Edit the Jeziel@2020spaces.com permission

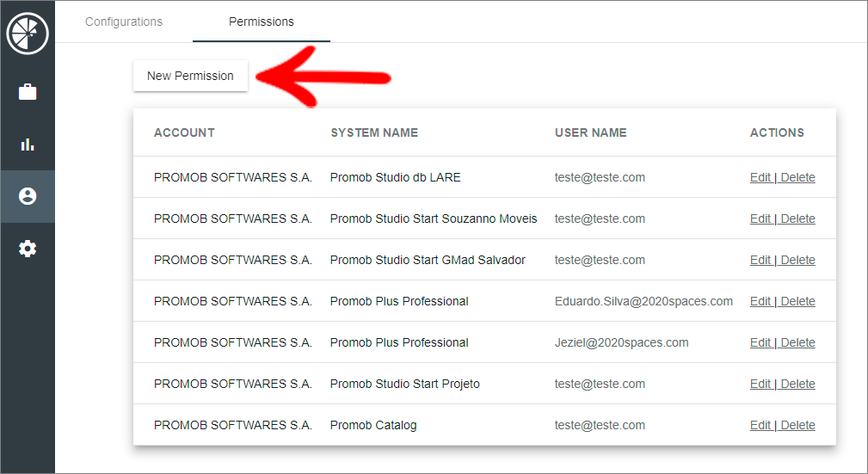(760, 342)
